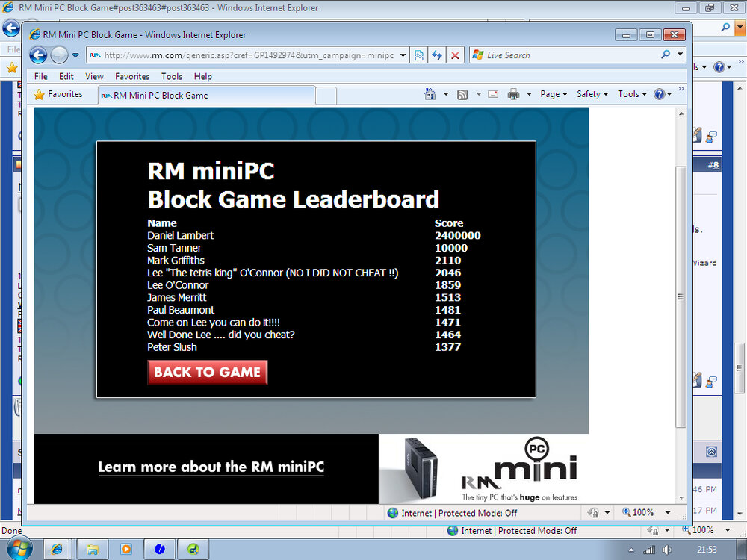Open the search provider dropdown arrow

pos(681,55)
